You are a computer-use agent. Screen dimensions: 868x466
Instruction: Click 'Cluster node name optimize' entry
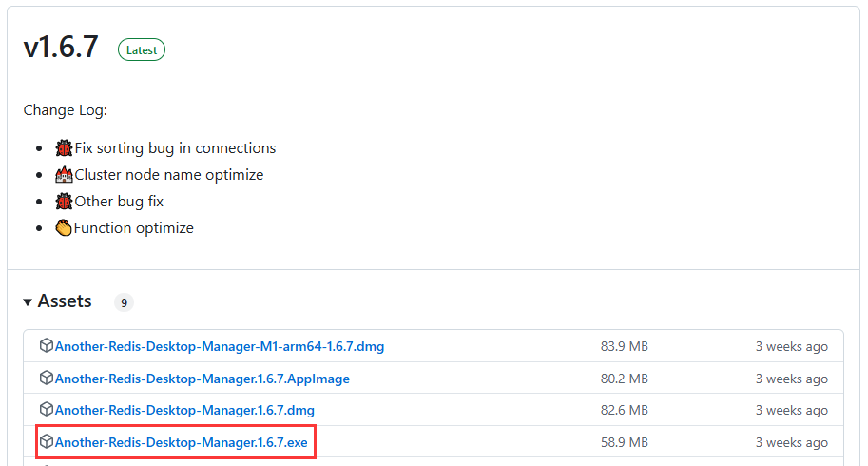click(169, 175)
